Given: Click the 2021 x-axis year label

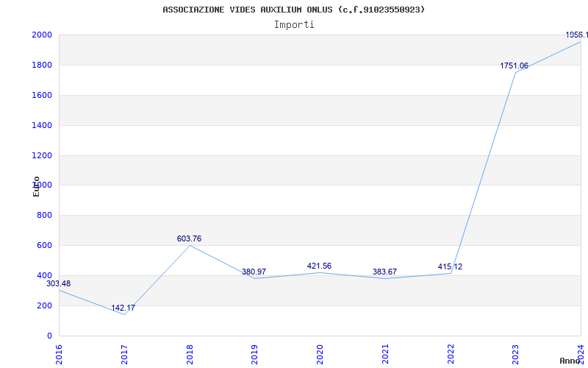Looking at the screenshot, I should [x=385, y=355].
